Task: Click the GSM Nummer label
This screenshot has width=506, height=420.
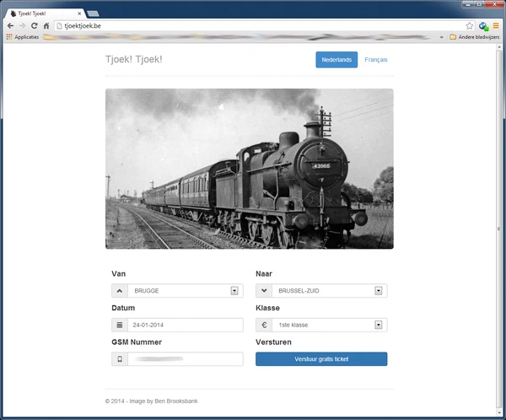Action: point(137,342)
